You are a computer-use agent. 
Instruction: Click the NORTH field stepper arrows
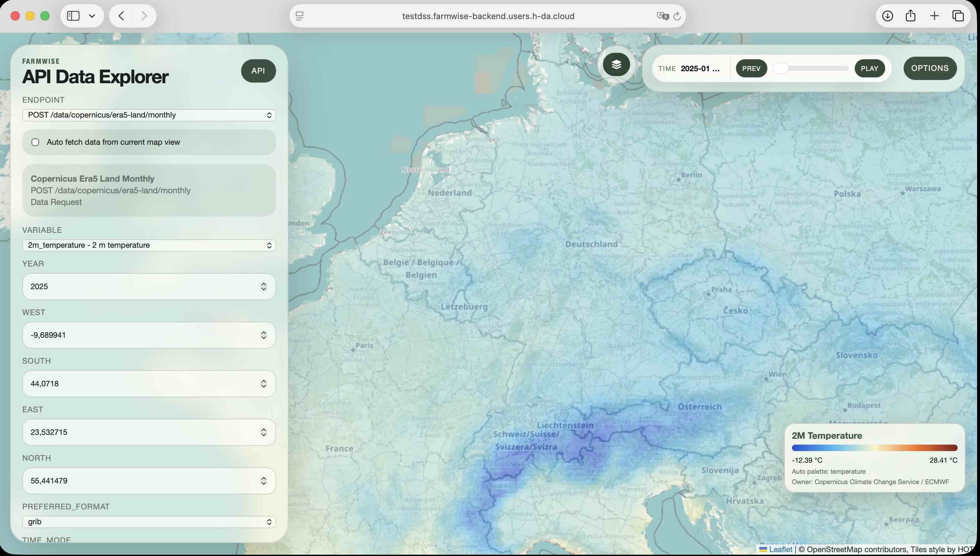pyautogui.click(x=264, y=481)
